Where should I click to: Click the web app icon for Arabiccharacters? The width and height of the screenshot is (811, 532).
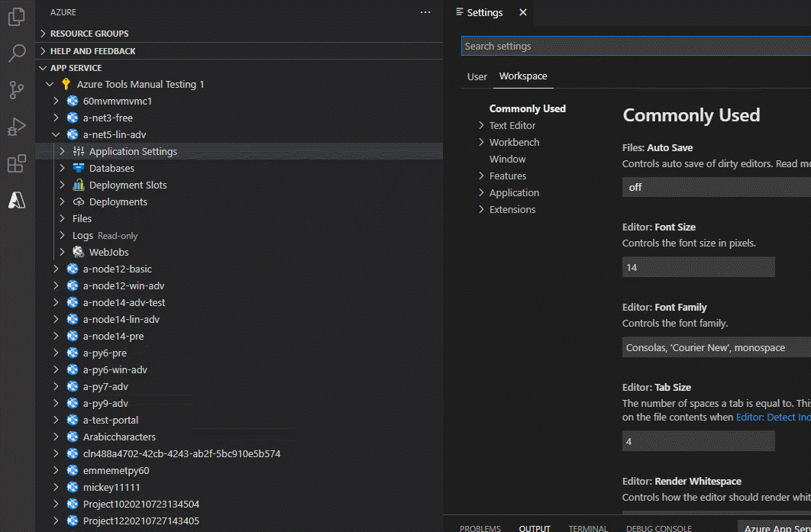[73, 437]
